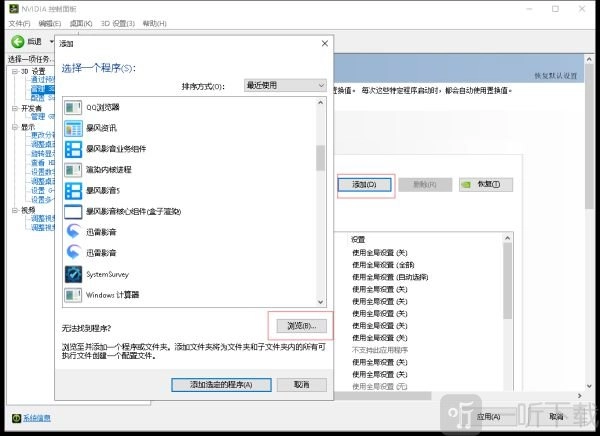600x436 pixels.
Task: Collapse the 3D 设置 tree node
Action: 14,71
